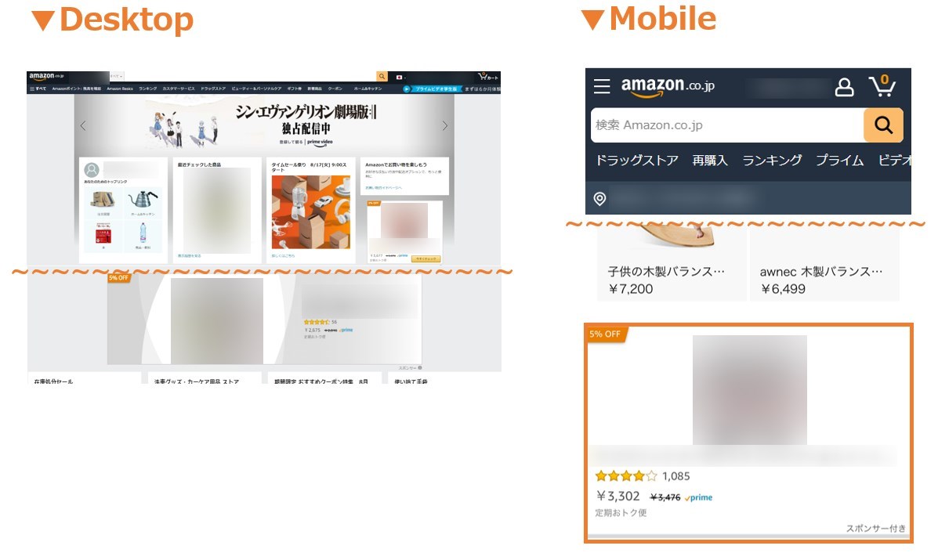Click the amazon.co.jp logo on mobile header
The width and height of the screenshot is (938, 560).
(668, 87)
